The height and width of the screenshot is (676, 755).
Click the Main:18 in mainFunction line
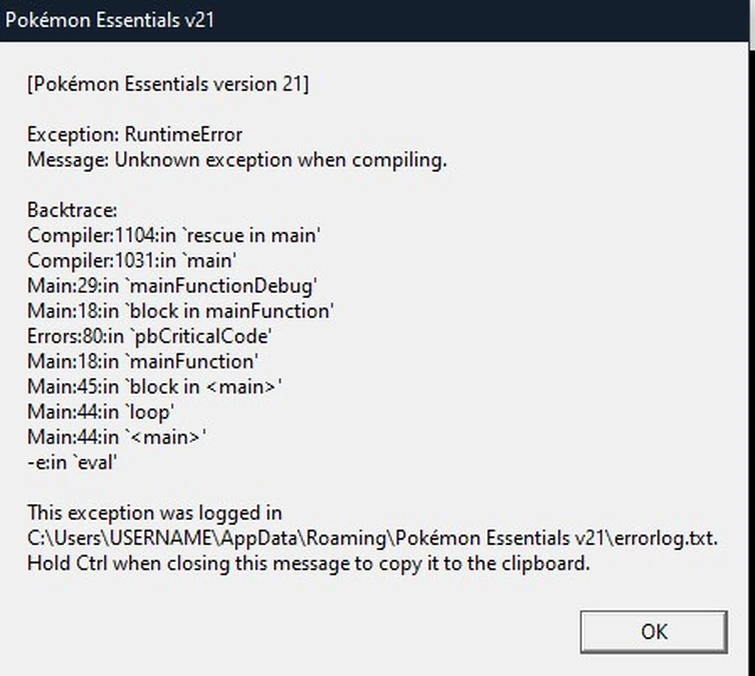pos(147,361)
